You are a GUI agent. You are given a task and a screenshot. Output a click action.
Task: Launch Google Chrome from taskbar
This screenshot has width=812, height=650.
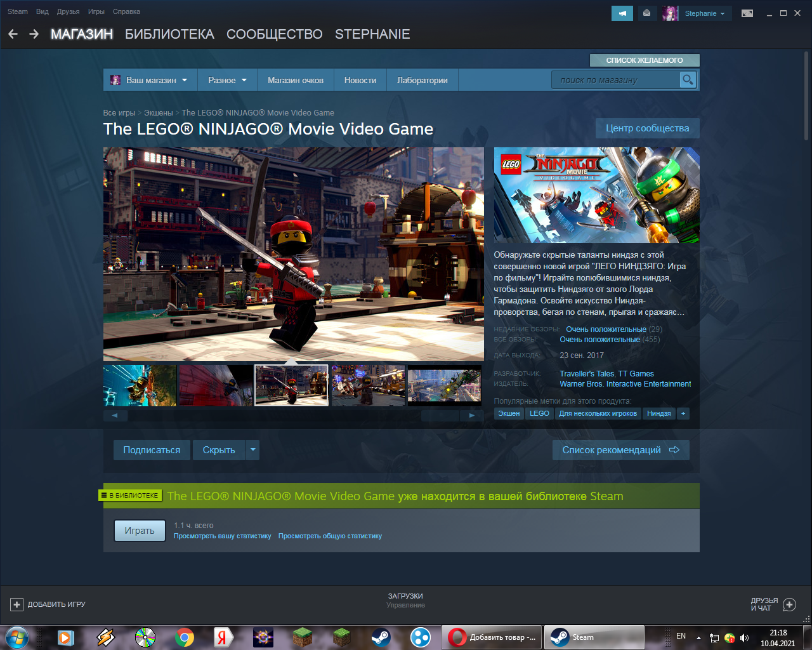tap(185, 637)
